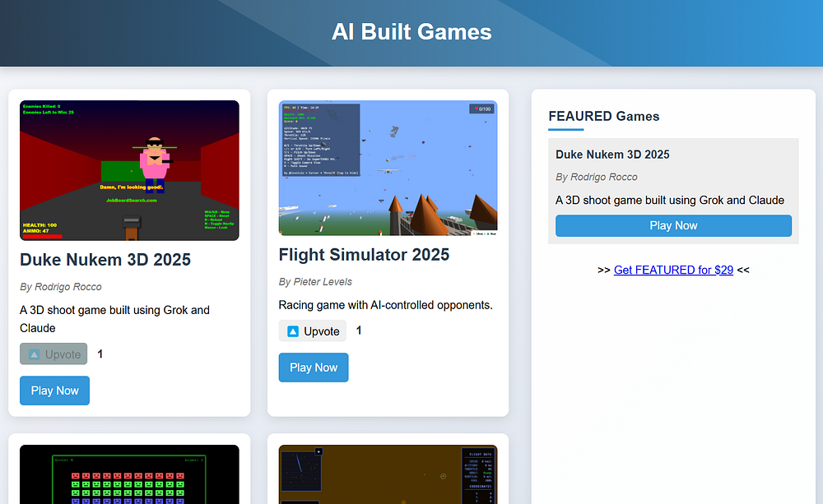Click the vote count beside Duke Nukem's Upvote
The width and height of the screenshot is (823, 504).
tap(100, 354)
